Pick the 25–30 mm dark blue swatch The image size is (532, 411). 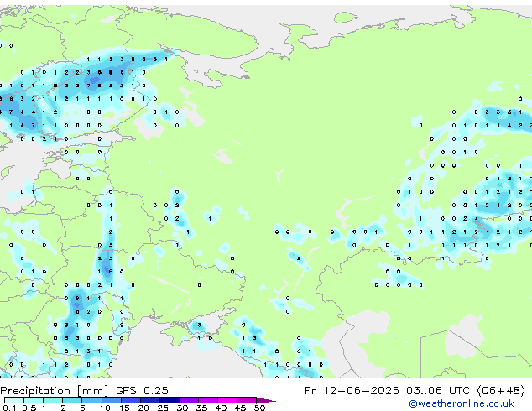click(x=170, y=400)
